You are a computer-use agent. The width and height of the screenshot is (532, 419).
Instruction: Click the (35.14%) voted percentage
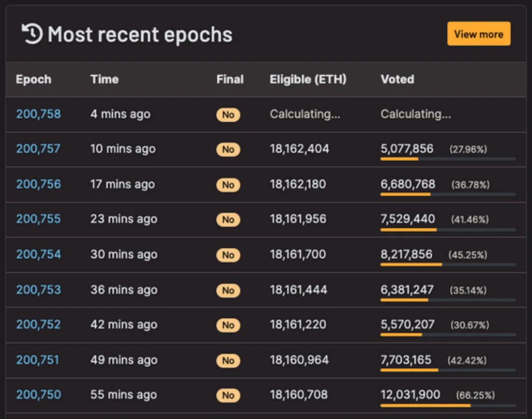tap(468, 290)
